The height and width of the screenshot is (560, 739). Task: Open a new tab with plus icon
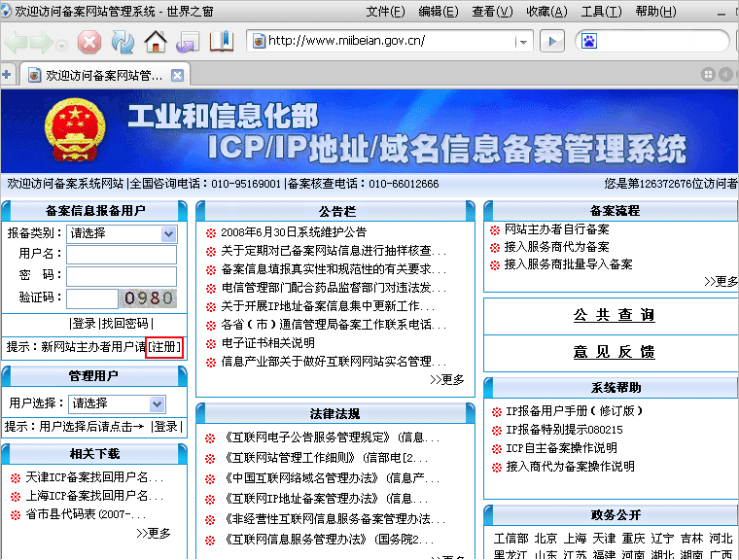(x=7, y=75)
